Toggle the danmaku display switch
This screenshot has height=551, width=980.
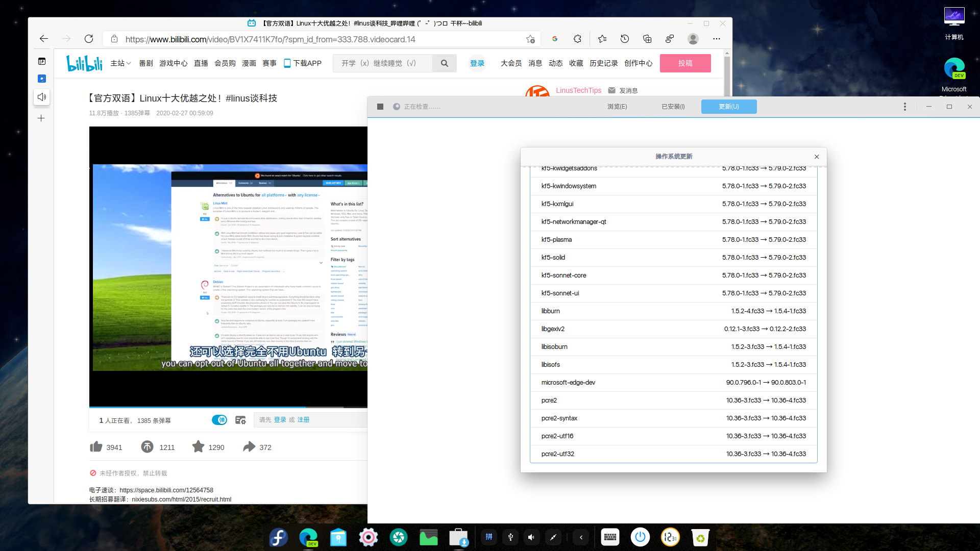point(219,420)
